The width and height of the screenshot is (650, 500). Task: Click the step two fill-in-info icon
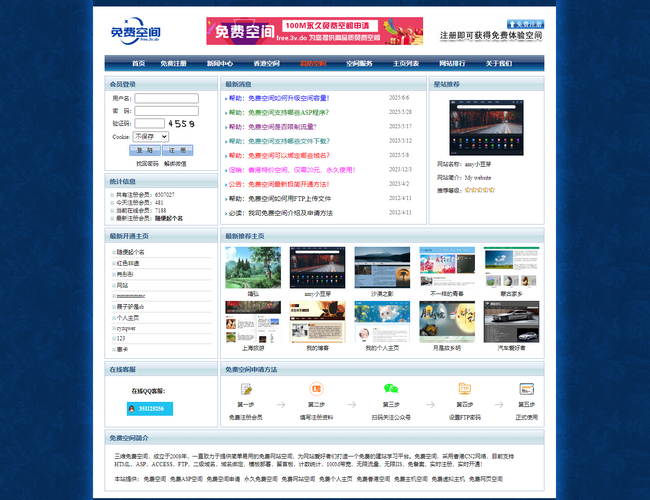click(x=316, y=389)
